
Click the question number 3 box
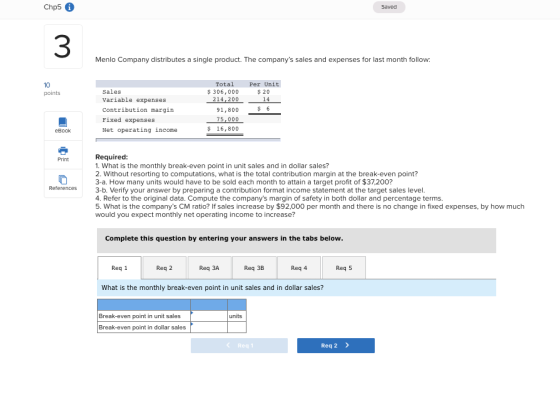(x=63, y=46)
